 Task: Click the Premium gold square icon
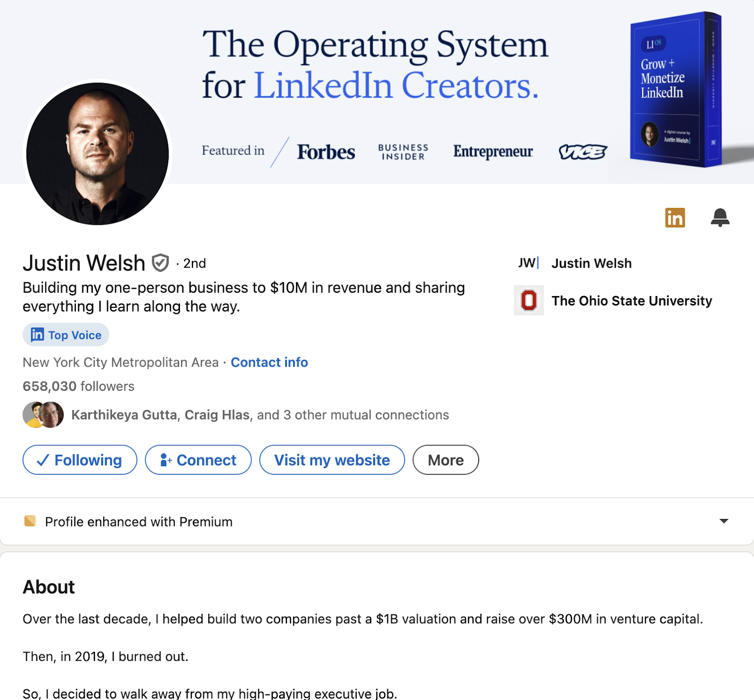pyautogui.click(x=30, y=521)
